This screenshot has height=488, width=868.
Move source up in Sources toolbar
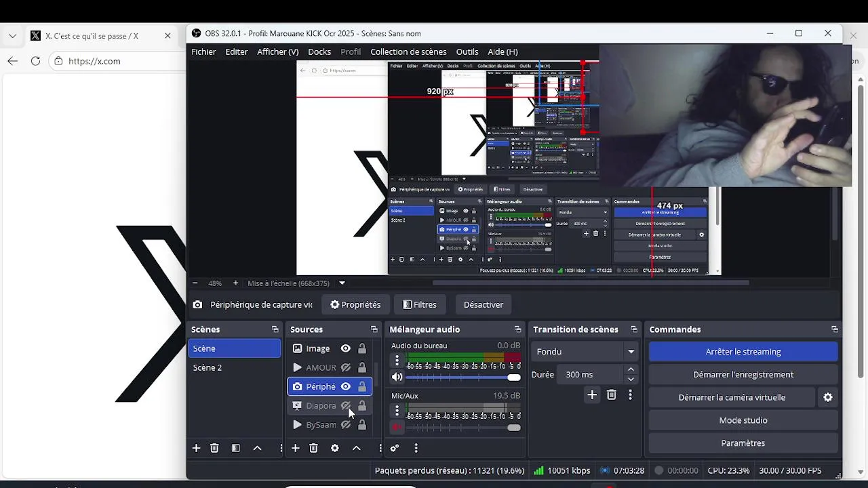pyautogui.click(x=356, y=448)
